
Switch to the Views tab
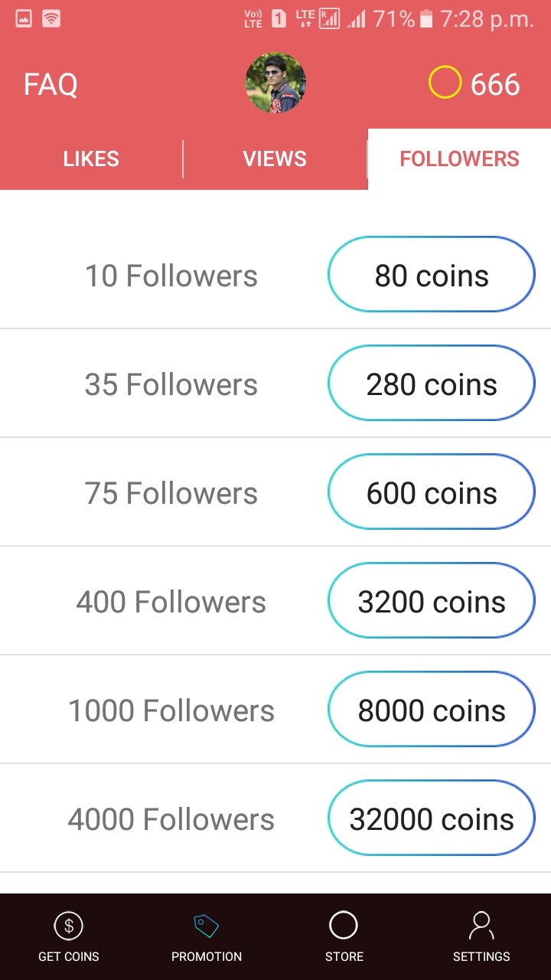point(275,159)
